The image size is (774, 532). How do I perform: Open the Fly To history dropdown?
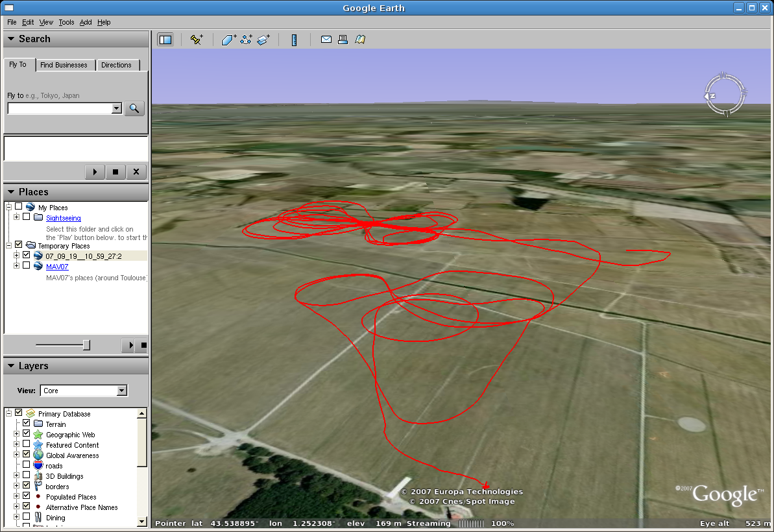[x=117, y=108]
